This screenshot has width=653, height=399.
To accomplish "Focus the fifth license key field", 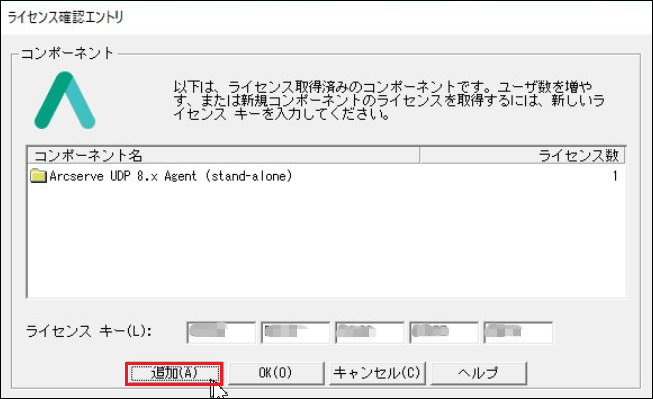I will pyautogui.click(x=518, y=332).
